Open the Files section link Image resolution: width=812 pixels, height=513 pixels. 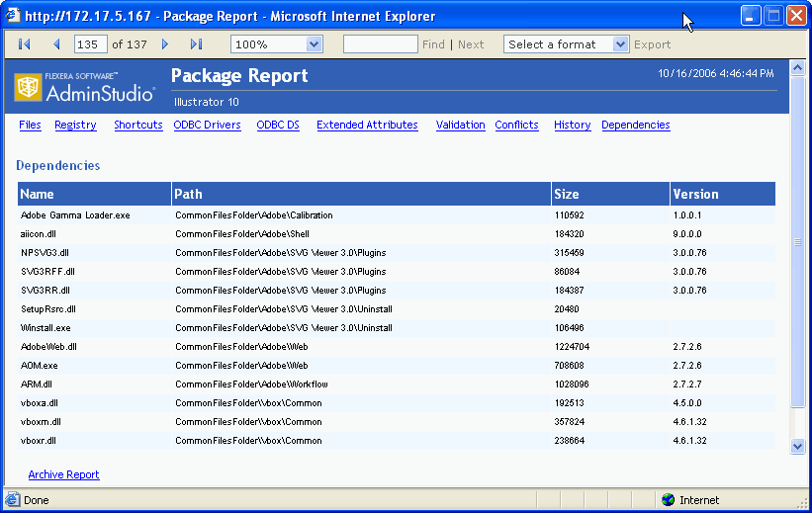tap(30, 126)
